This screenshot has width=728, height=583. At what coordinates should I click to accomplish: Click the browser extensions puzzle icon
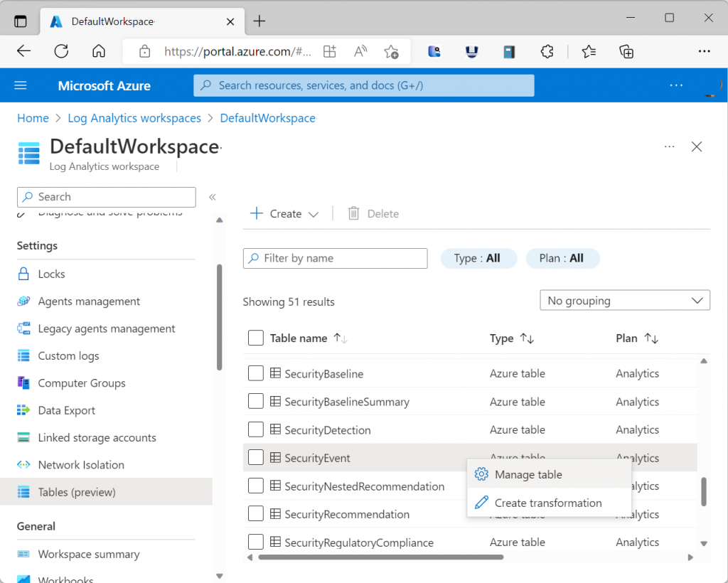click(547, 51)
